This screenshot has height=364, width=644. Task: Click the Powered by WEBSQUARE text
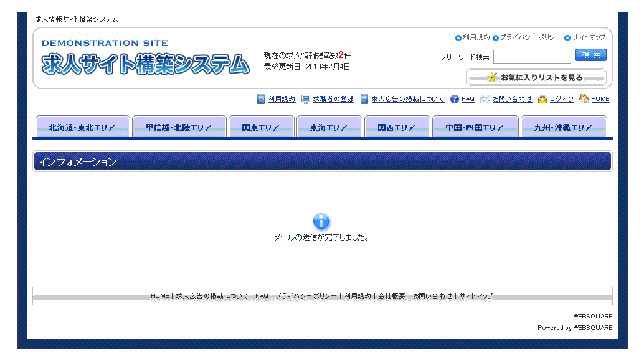point(575,327)
